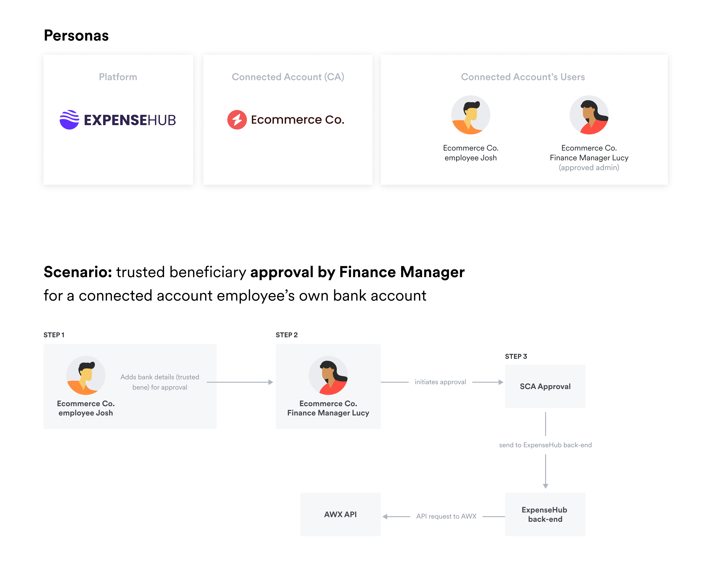Viewport: 704px width, 588px height.
Task: Click the Platform card title
Action: click(118, 77)
